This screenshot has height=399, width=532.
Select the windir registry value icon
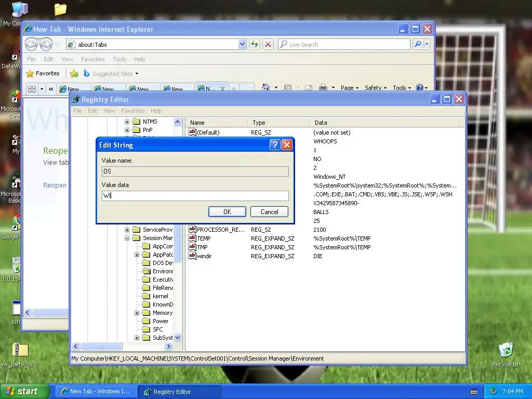tap(192, 256)
